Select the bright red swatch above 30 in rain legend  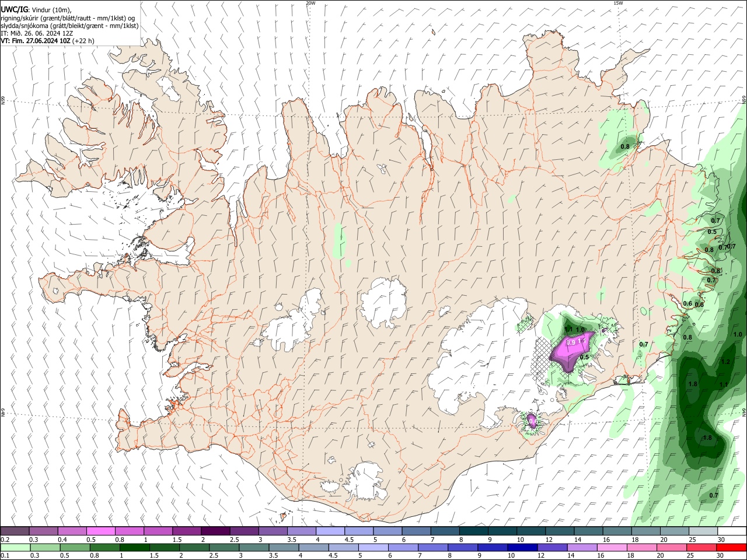(732, 548)
